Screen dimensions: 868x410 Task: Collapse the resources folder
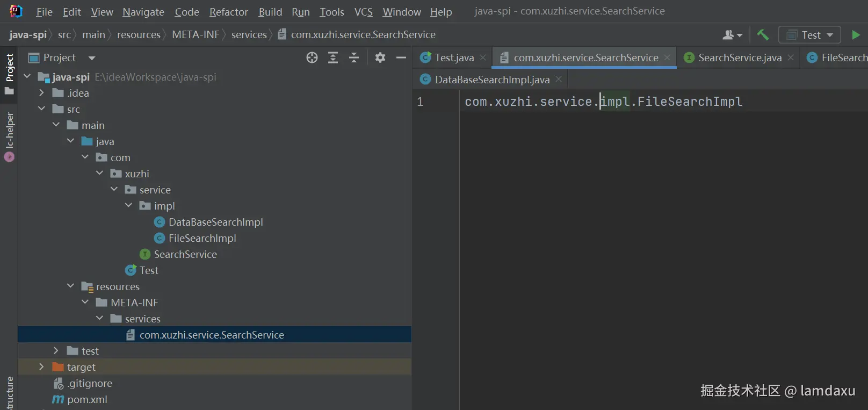[71, 286]
